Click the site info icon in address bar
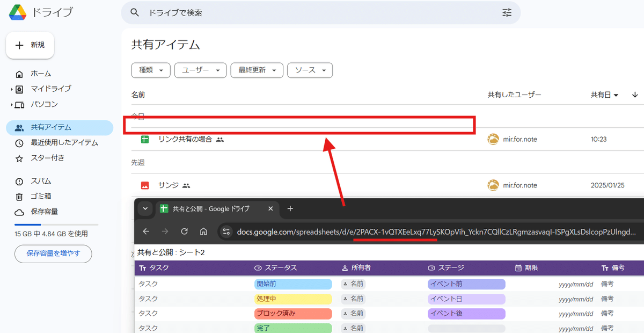644x333 pixels. point(226,231)
